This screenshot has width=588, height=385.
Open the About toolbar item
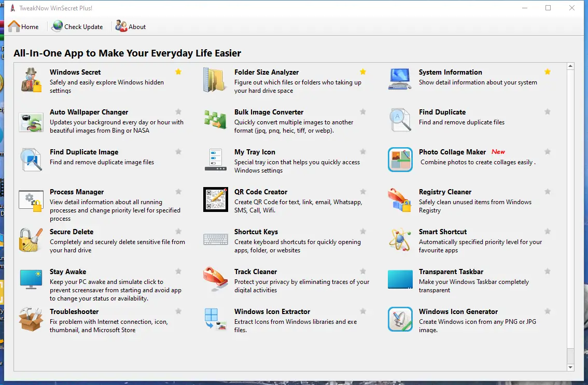click(x=131, y=26)
